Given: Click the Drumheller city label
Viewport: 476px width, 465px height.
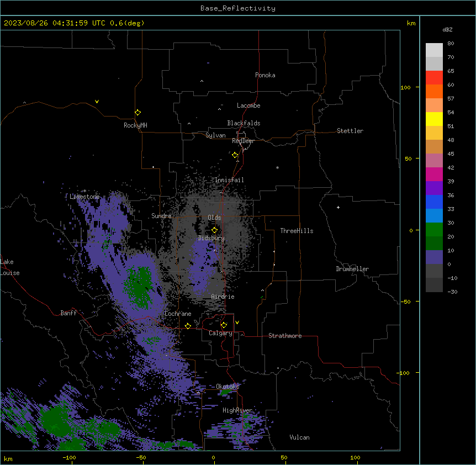Looking at the screenshot, I should tap(352, 269).
